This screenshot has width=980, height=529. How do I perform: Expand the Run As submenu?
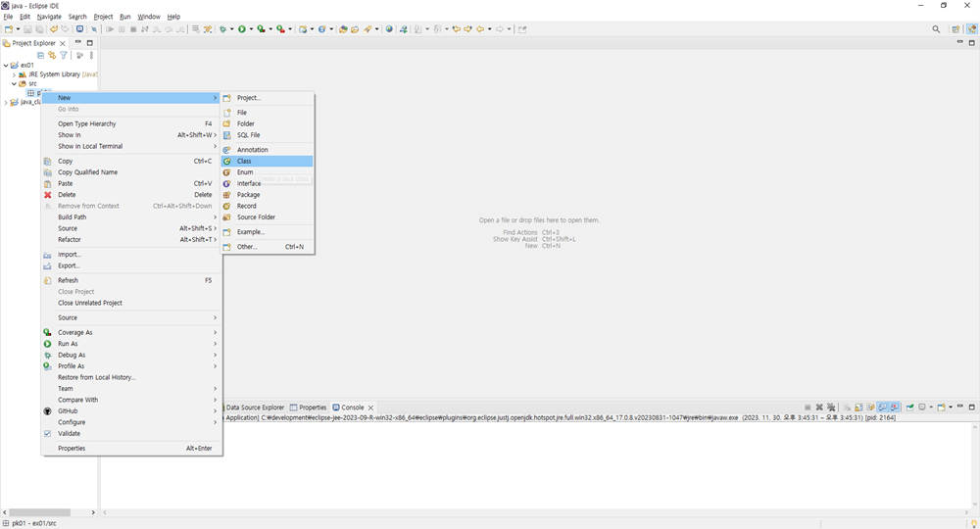[132, 344]
